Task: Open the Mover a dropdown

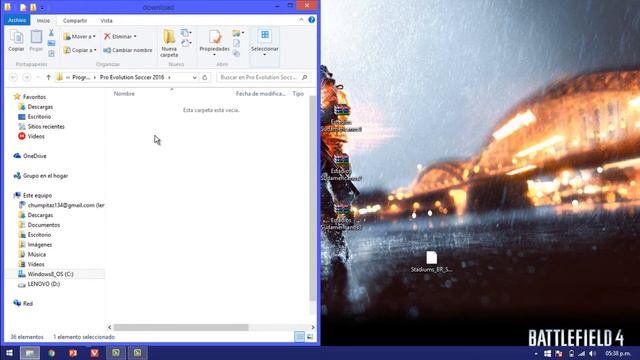Action: tap(80, 36)
